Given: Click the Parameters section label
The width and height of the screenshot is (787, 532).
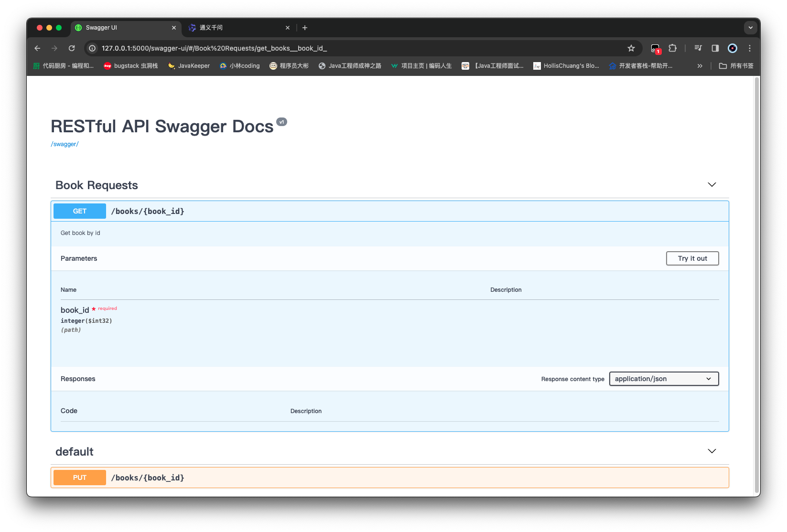Looking at the screenshot, I should tap(79, 258).
